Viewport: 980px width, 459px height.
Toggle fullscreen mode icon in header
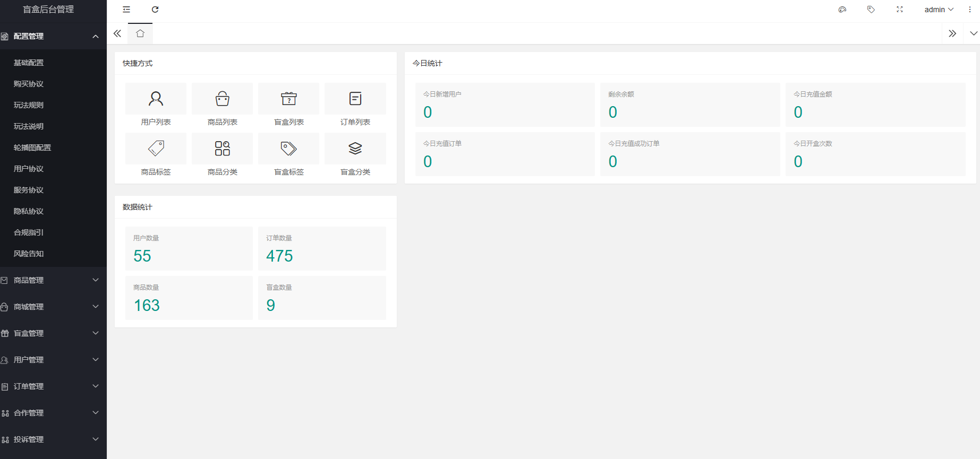tap(899, 10)
